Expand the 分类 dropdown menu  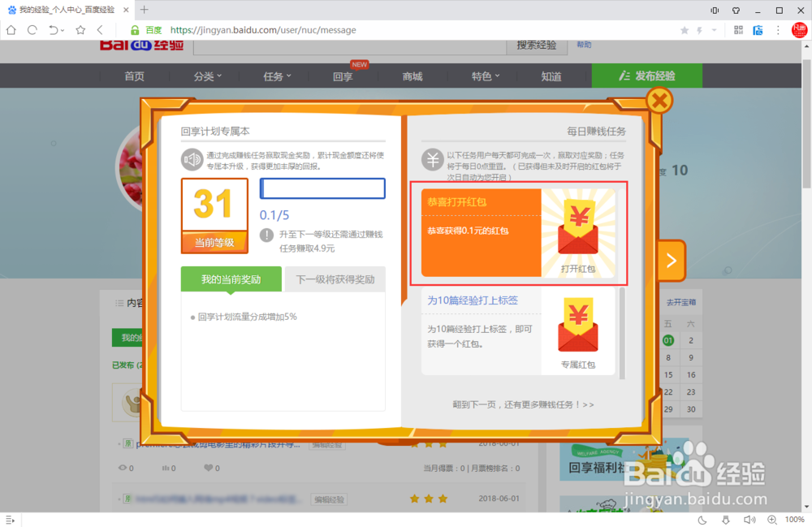[207, 76]
